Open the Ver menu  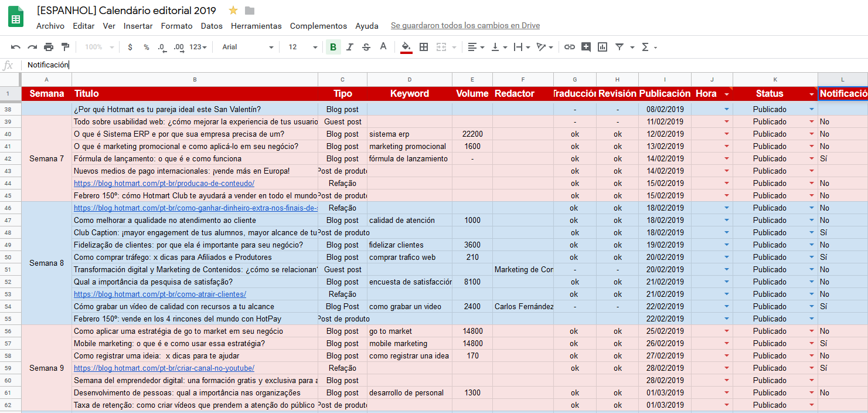pos(109,26)
